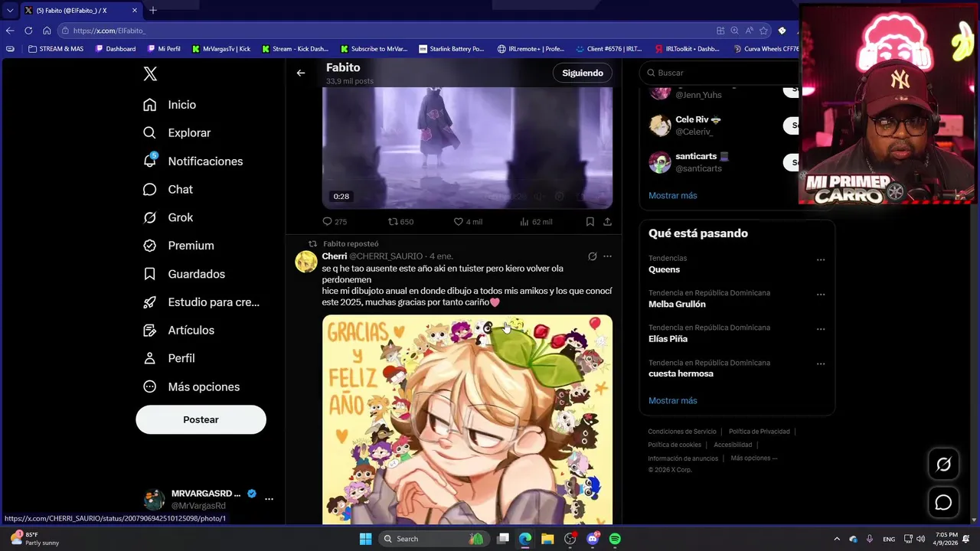Click the Siguiendo button
The width and height of the screenshot is (980, 551).
(x=583, y=73)
